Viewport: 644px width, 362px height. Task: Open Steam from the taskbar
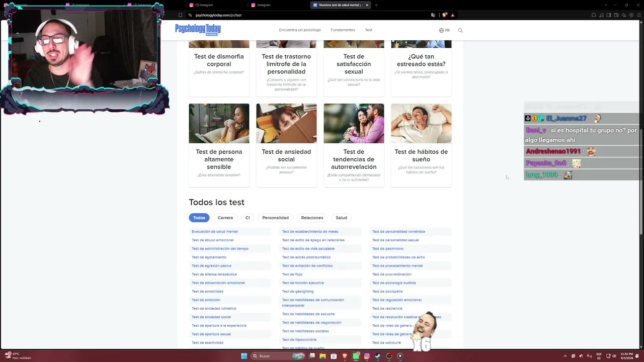(x=378, y=356)
